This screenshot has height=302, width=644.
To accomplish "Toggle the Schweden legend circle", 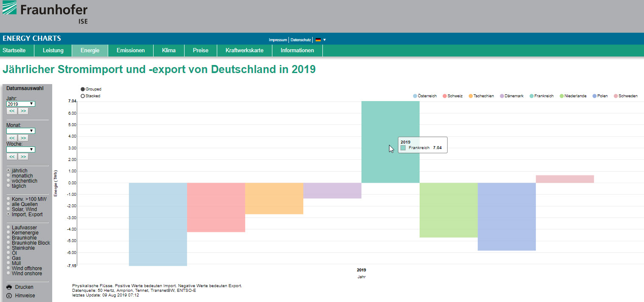I will pos(616,96).
